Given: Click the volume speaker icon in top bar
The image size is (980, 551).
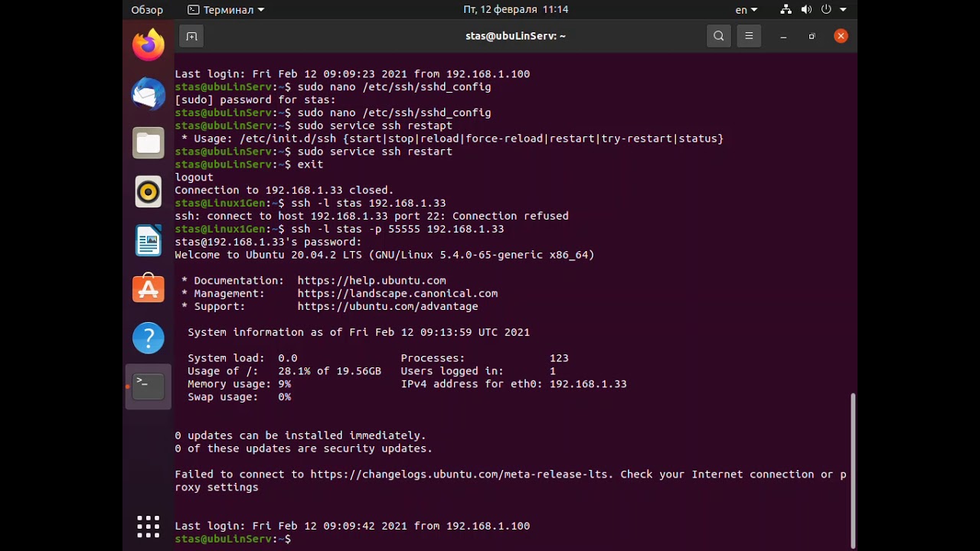Looking at the screenshot, I should 806,10.
